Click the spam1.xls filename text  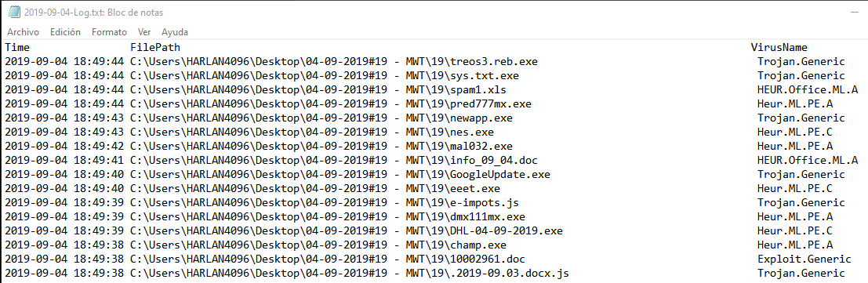tap(478, 89)
